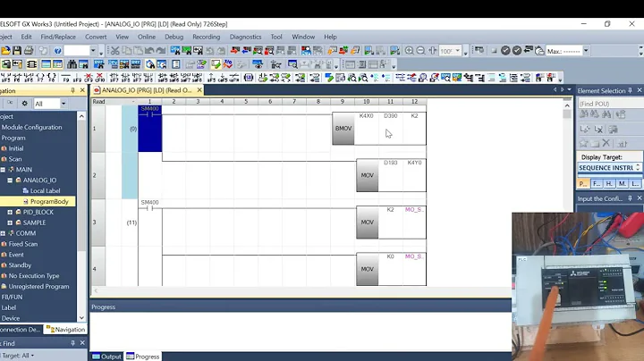Open the Target All dropdown in Find panel
Image resolution: width=644 pixels, height=361 pixels.
(x=32, y=356)
